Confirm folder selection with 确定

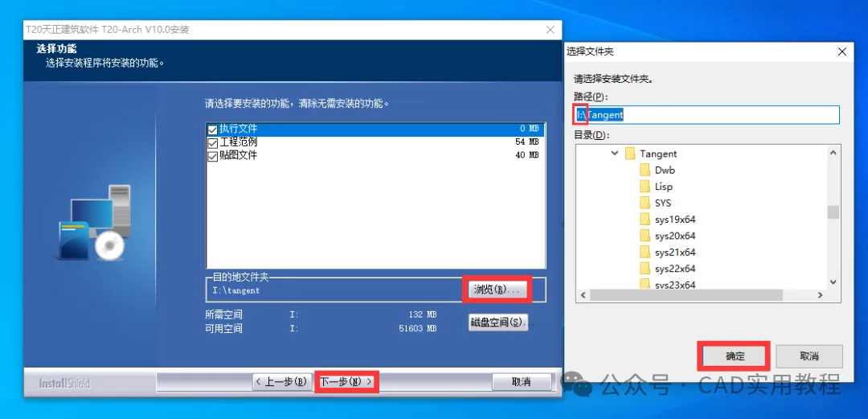[x=735, y=356]
